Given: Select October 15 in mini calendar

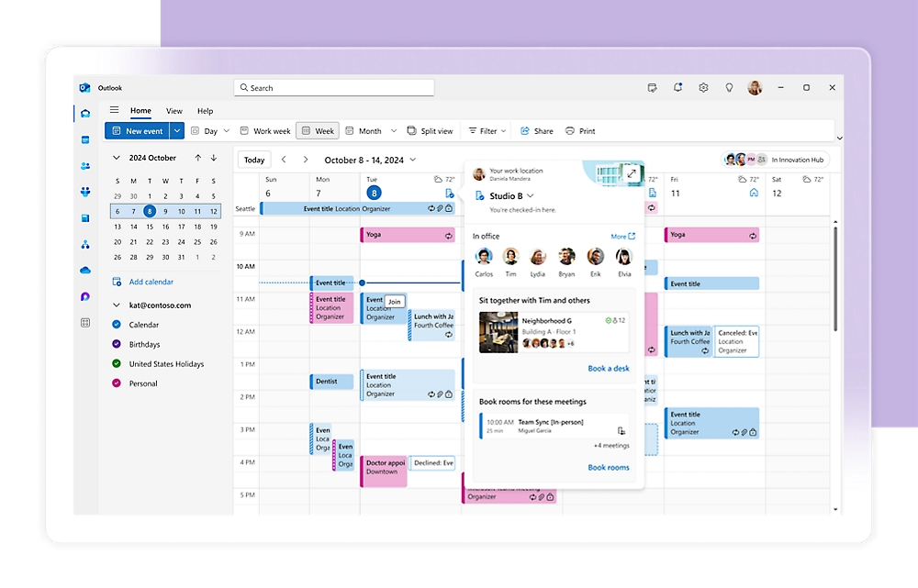Looking at the screenshot, I should pos(150,227).
